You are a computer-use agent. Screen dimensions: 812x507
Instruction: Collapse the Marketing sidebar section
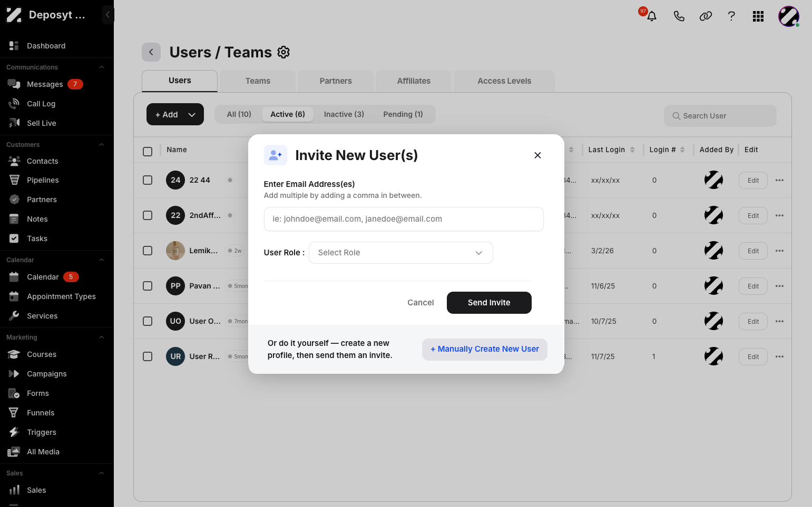[102, 337]
